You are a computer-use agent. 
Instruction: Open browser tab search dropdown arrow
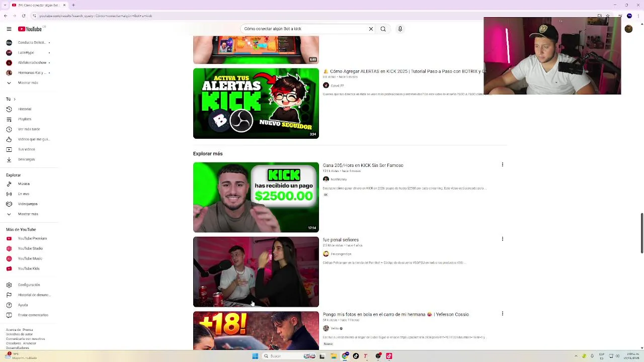(5, 5)
